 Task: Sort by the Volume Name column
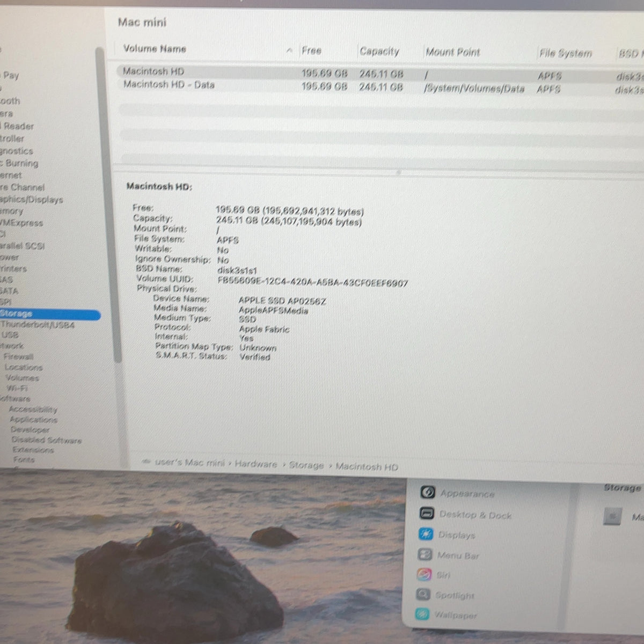click(155, 49)
